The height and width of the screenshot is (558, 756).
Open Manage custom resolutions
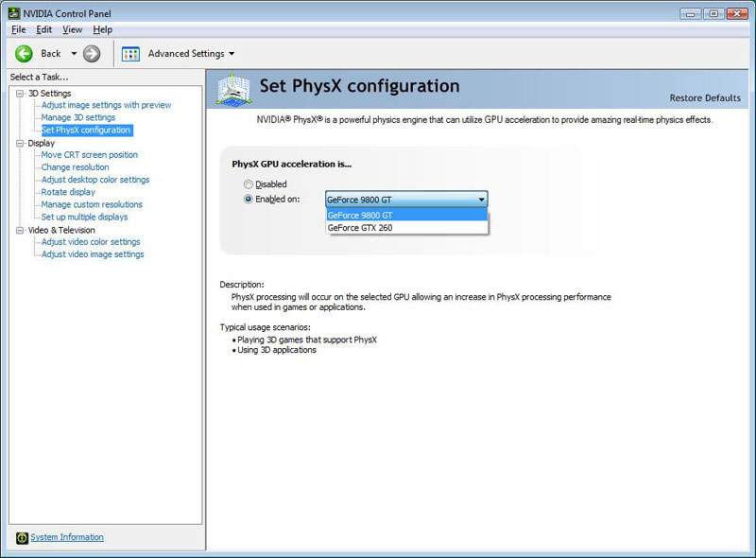[x=92, y=204]
